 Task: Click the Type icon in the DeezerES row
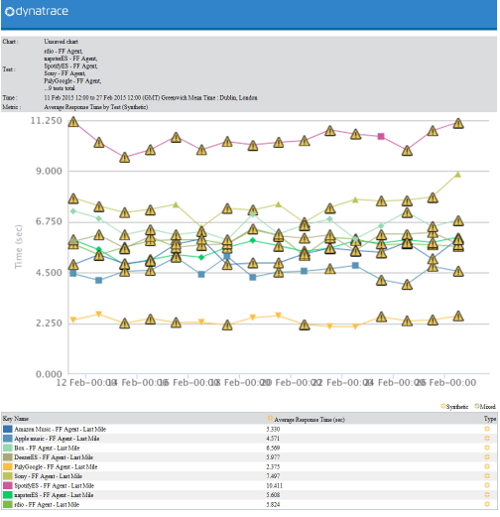487,457
